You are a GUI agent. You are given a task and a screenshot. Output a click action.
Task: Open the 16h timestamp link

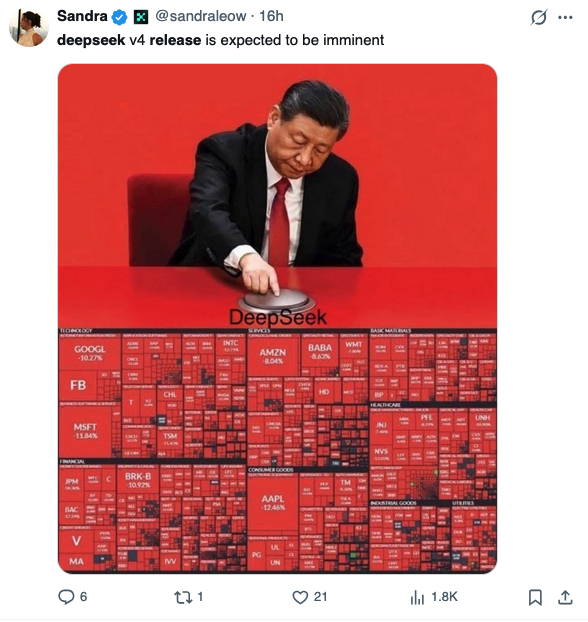pyautogui.click(x=271, y=16)
